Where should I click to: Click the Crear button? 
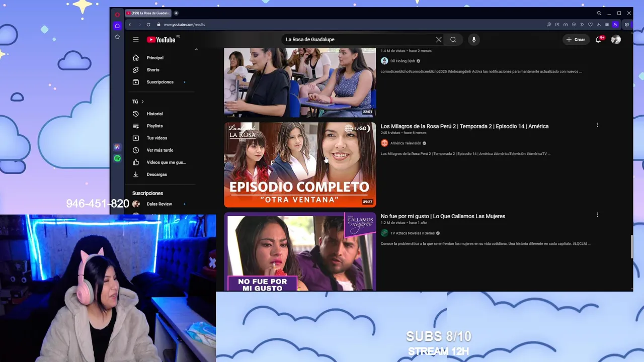[576, 39]
